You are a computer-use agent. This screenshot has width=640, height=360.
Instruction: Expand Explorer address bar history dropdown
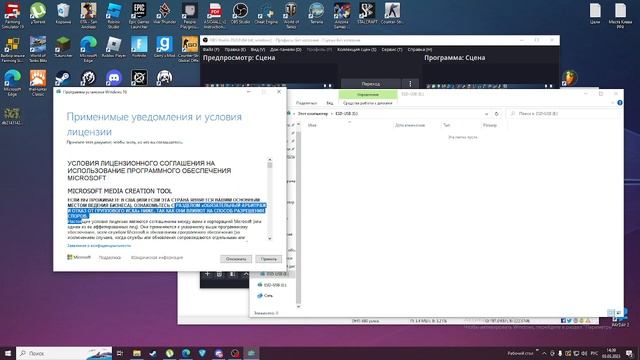(487, 114)
